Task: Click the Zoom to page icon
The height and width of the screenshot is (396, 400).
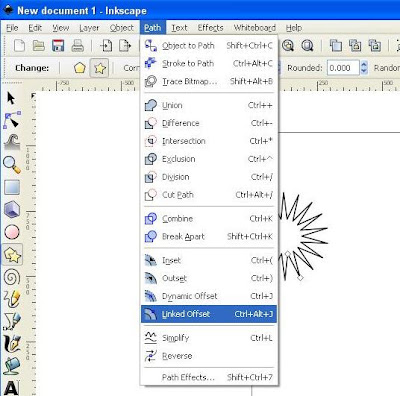Action: (307, 46)
